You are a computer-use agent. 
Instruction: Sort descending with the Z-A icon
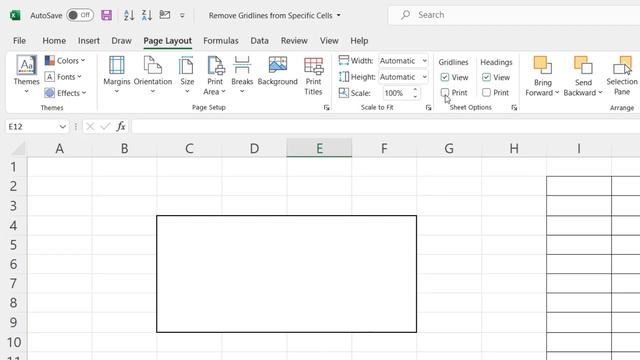tap(147, 16)
